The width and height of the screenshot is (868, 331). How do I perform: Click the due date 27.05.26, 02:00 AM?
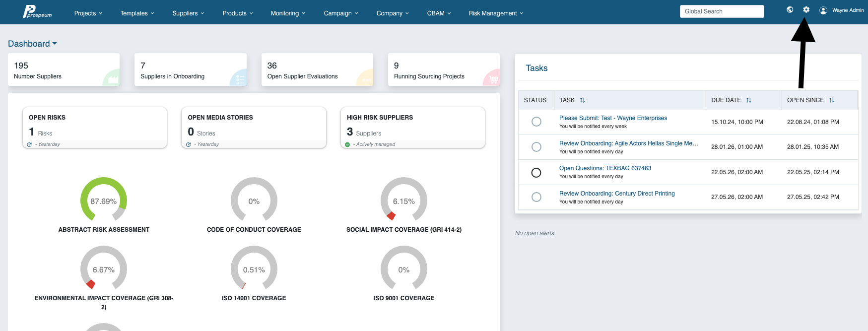tap(737, 197)
